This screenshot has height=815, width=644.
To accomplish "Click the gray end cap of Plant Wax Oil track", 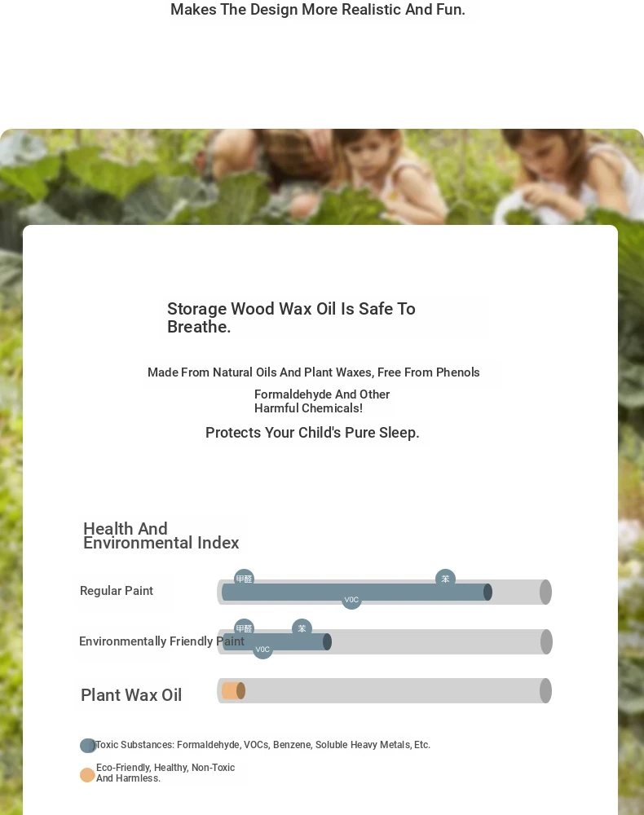I will click(x=545, y=691).
